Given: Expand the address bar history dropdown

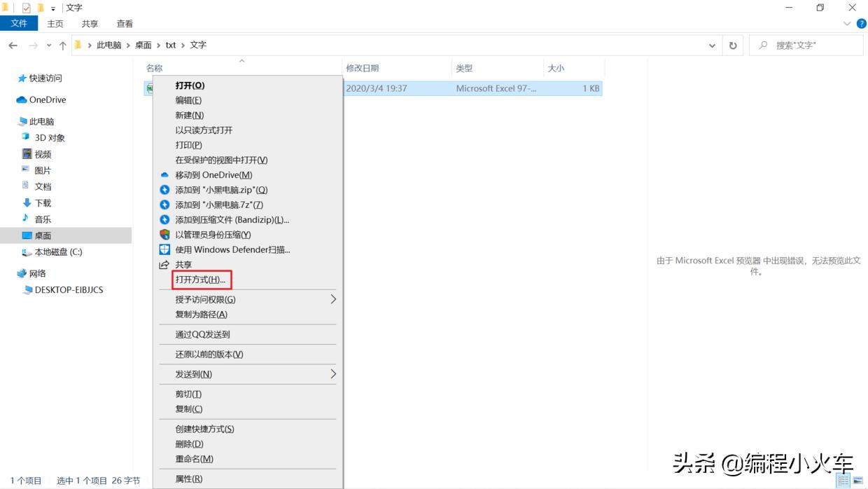Looking at the screenshot, I should [713, 45].
